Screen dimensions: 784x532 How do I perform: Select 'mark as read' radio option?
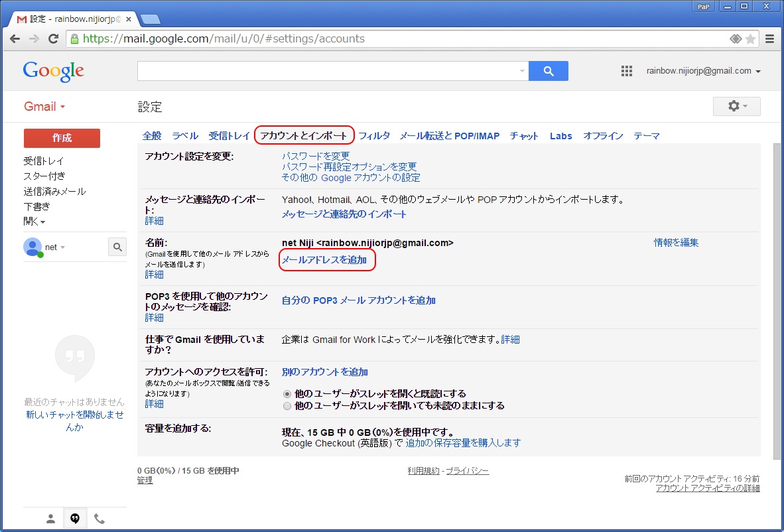coord(287,394)
